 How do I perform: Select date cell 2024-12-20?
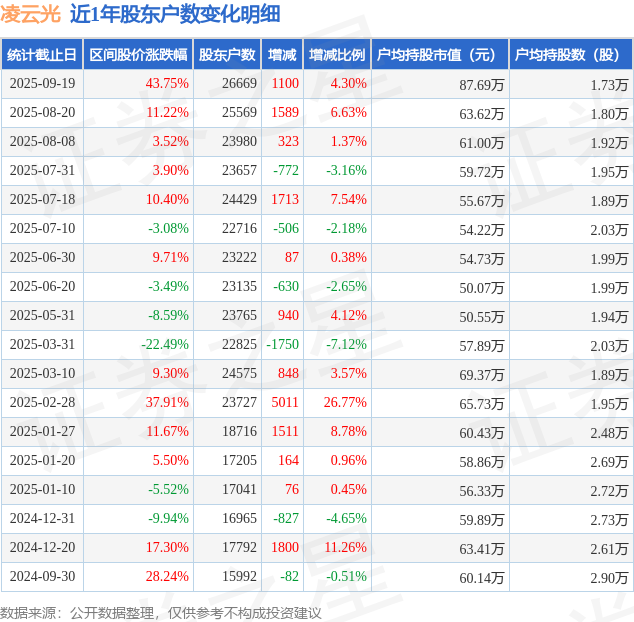click(42, 547)
